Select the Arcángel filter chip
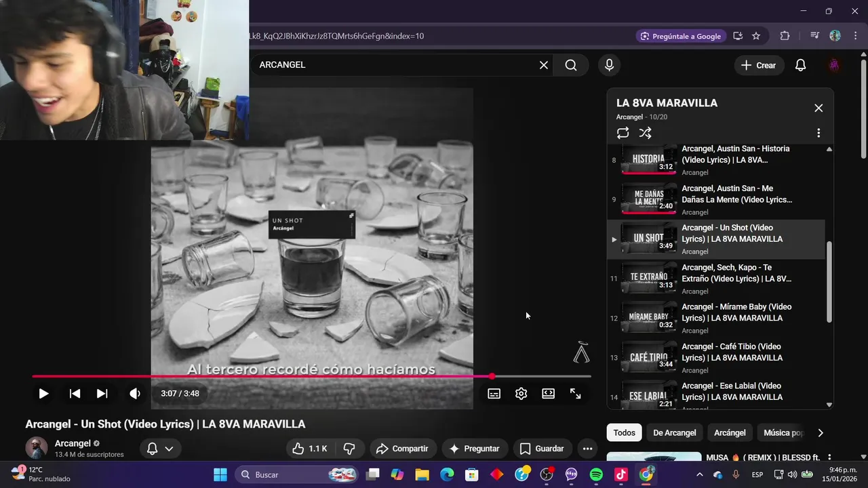The image size is (868, 488). click(x=730, y=432)
